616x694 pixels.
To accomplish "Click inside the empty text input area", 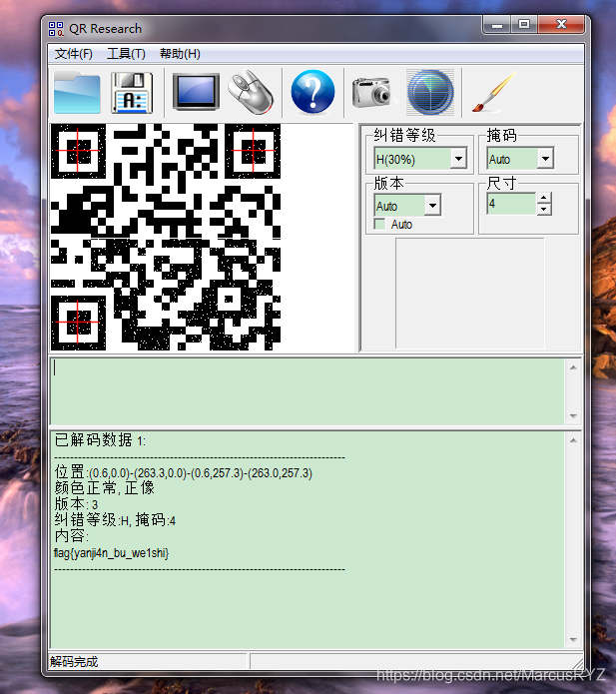I will [x=308, y=391].
